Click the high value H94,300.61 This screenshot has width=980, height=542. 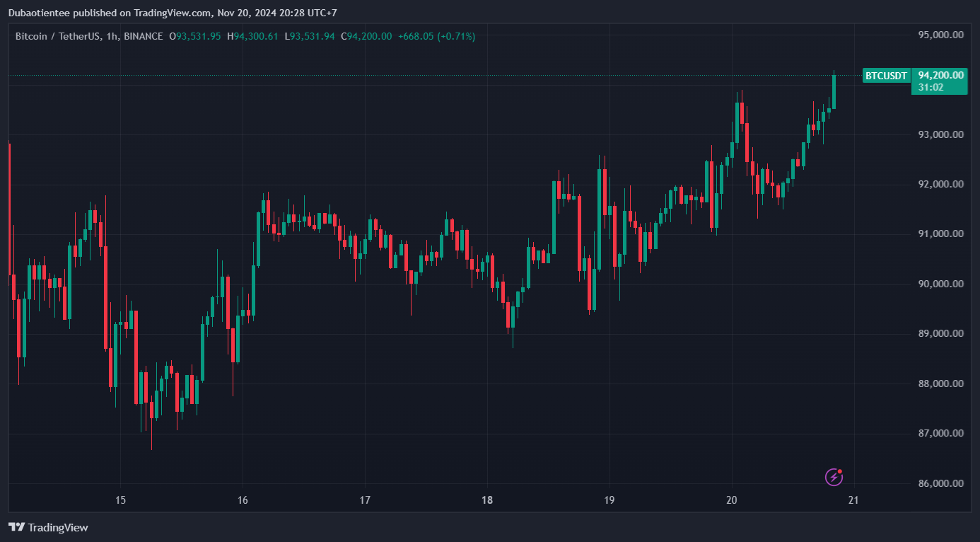(252, 36)
